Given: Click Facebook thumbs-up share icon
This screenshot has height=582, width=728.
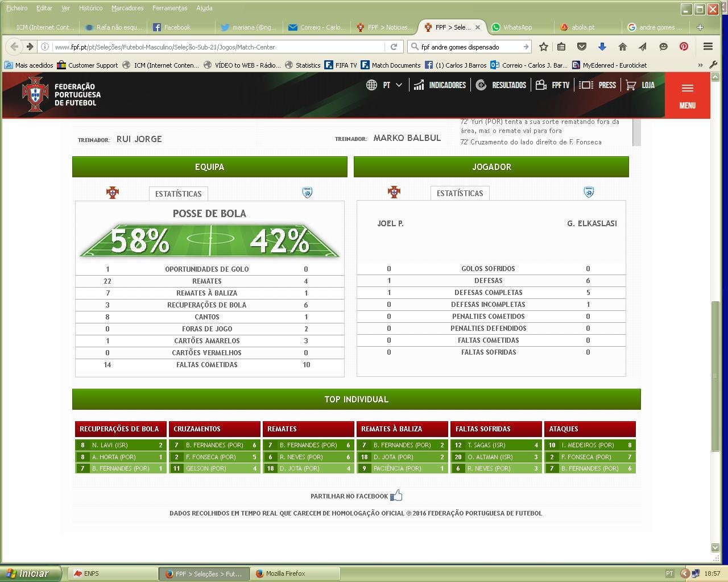Looking at the screenshot, I should tap(396, 496).
